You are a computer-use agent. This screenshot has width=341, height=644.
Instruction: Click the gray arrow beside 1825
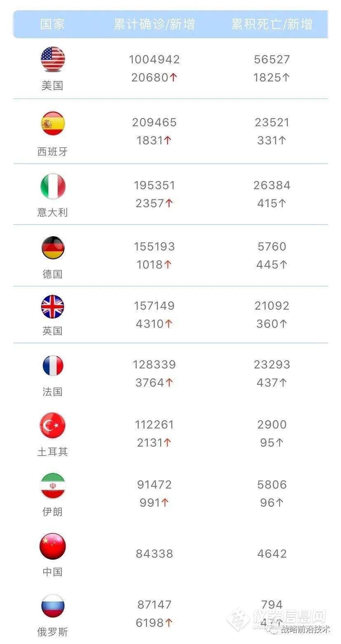pos(286,77)
